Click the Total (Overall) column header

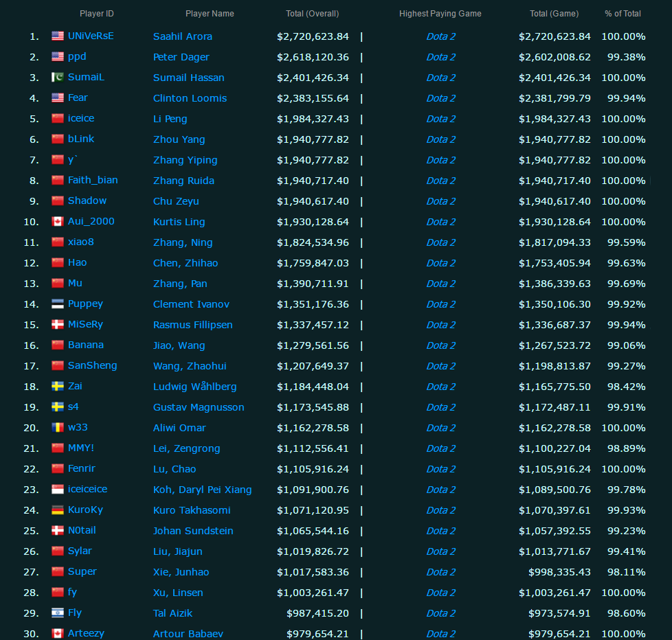click(312, 14)
